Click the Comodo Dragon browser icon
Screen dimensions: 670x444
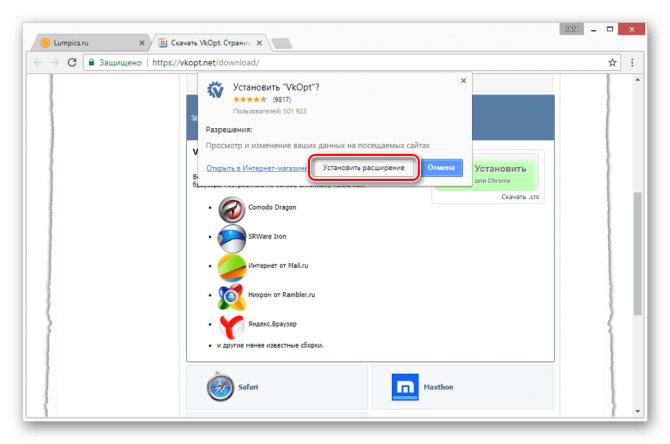[232, 209]
